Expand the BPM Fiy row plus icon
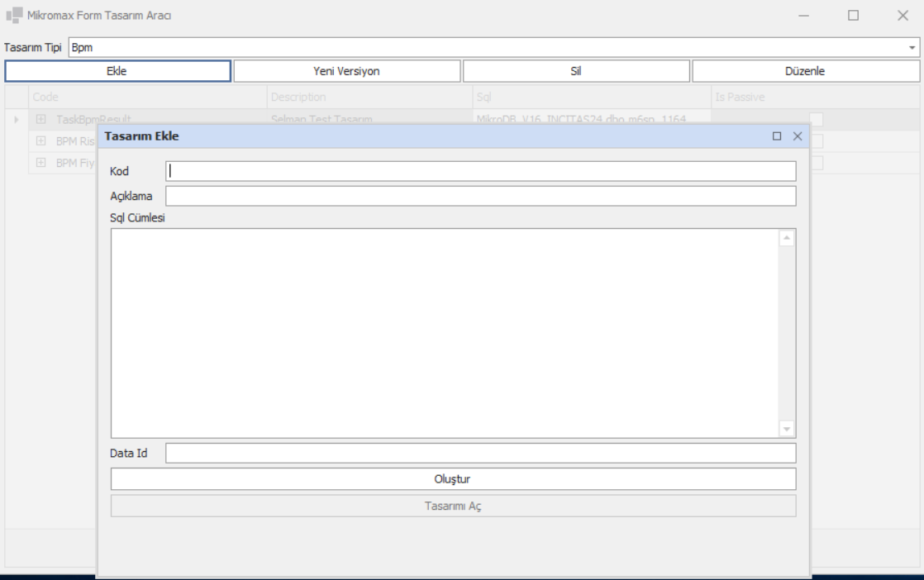This screenshot has width=924, height=580. [x=40, y=163]
